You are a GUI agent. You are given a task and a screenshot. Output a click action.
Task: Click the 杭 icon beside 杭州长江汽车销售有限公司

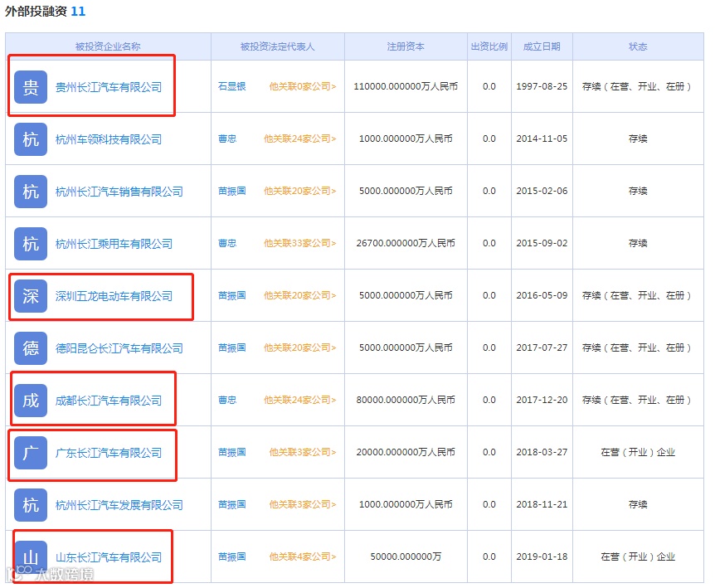pyautogui.click(x=31, y=192)
